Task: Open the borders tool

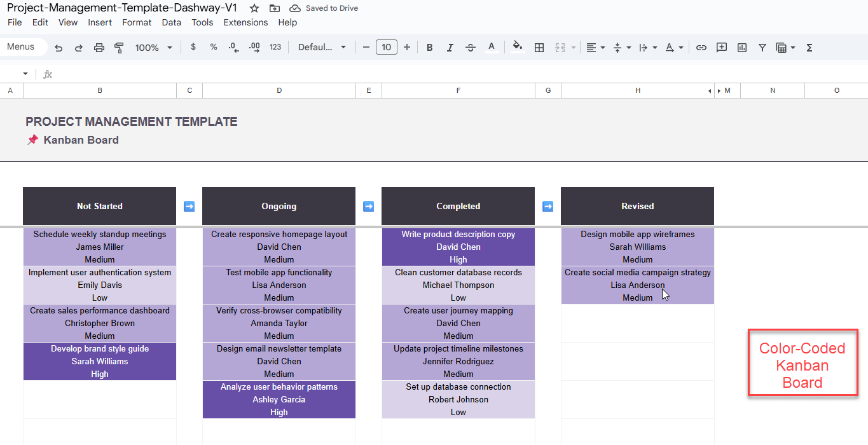Action: (539, 47)
